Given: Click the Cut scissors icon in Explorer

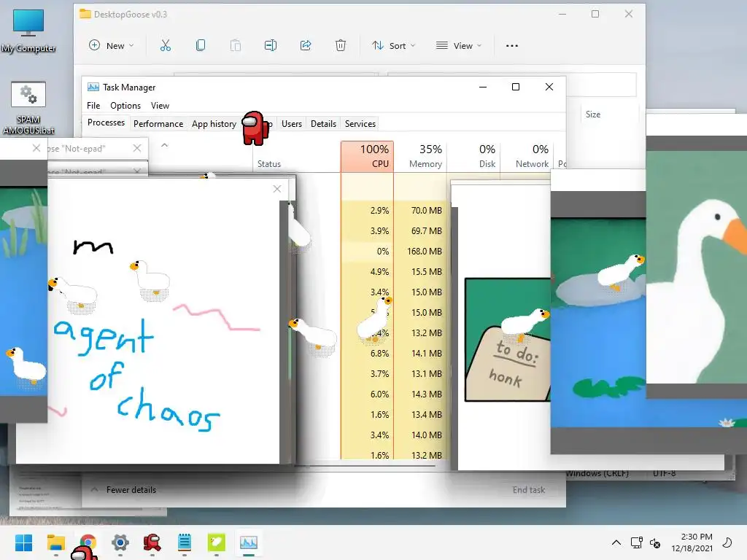Looking at the screenshot, I should [166, 45].
